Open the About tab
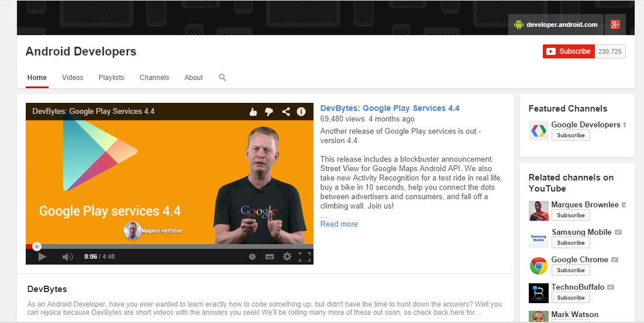 coord(194,78)
